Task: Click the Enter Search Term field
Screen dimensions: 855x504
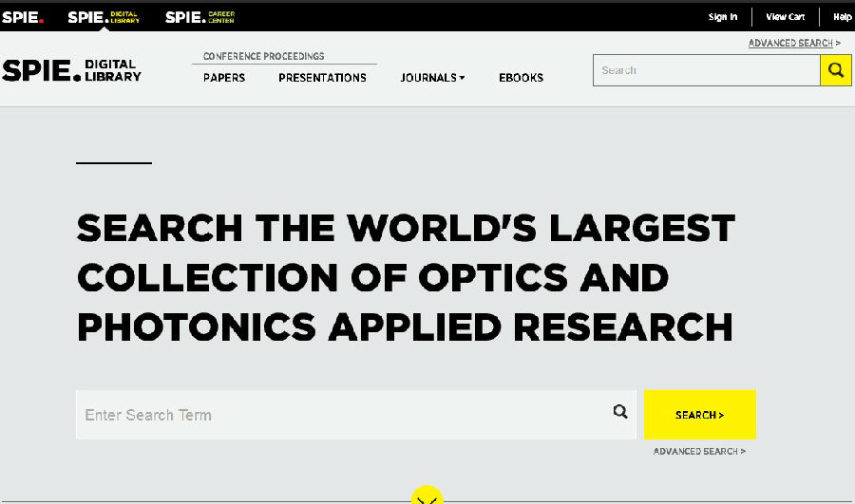Action: pyautogui.click(x=342, y=415)
